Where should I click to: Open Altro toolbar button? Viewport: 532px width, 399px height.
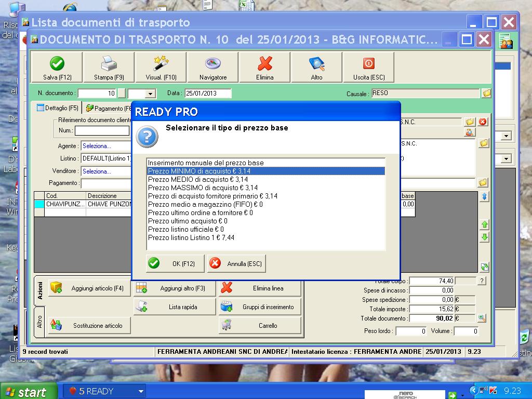tap(316, 67)
